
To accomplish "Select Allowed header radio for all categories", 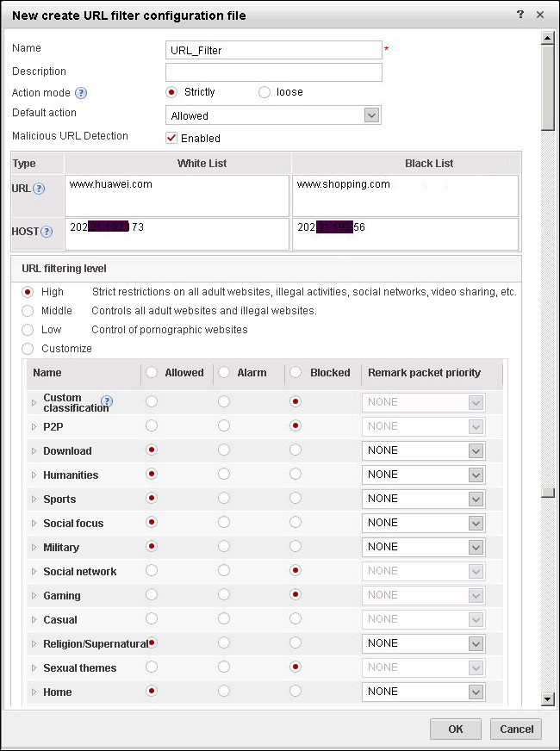I will [152, 372].
